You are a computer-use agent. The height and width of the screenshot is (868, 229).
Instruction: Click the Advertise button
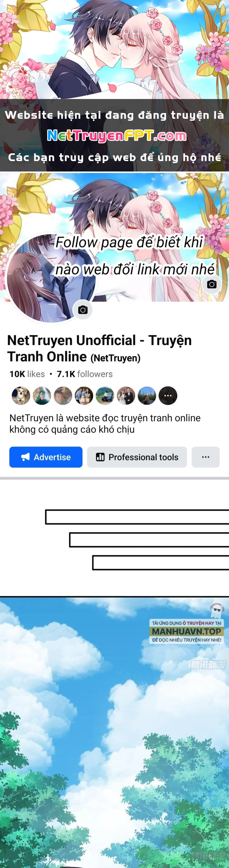click(x=46, y=457)
